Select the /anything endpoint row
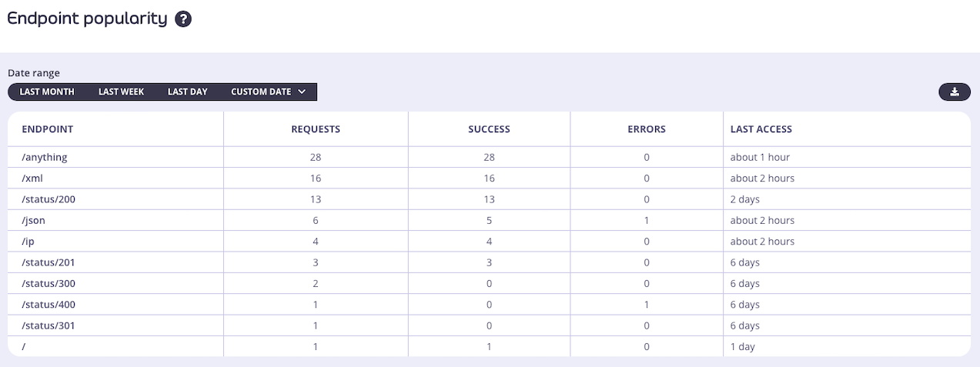Image resolution: width=980 pixels, height=367 pixels. coord(45,157)
